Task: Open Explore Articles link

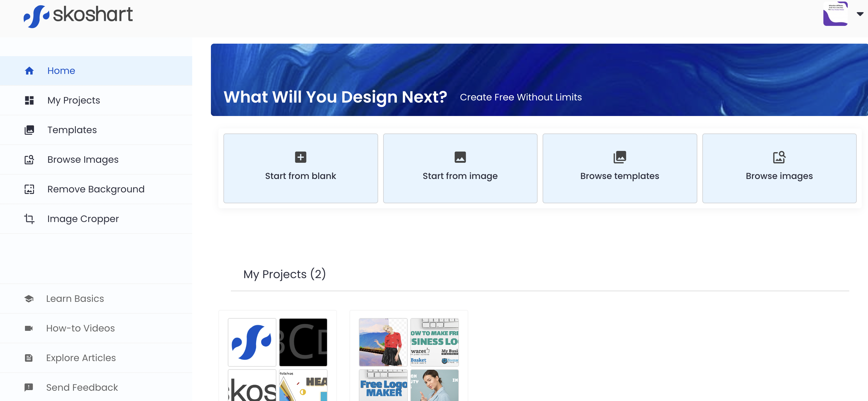Action: [96, 358]
